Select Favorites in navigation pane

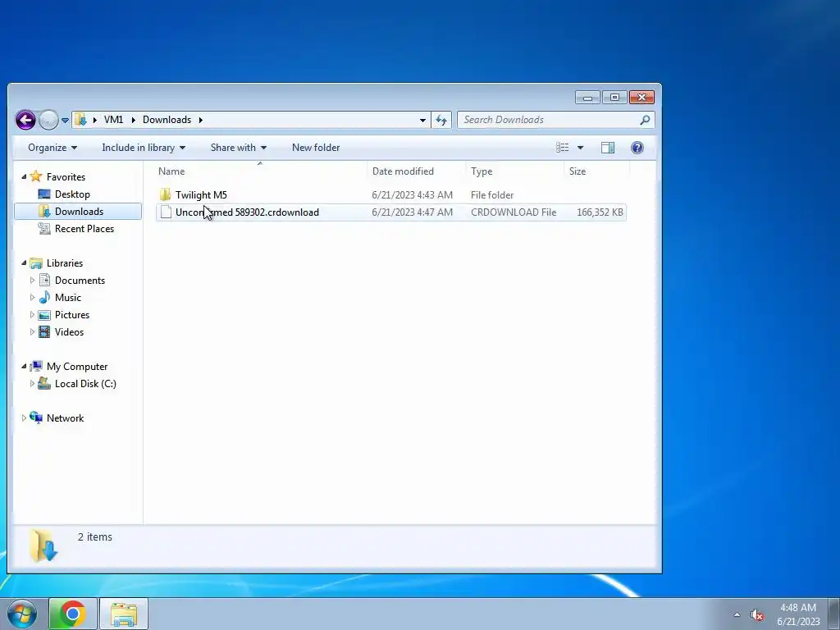pyautogui.click(x=66, y=177)
